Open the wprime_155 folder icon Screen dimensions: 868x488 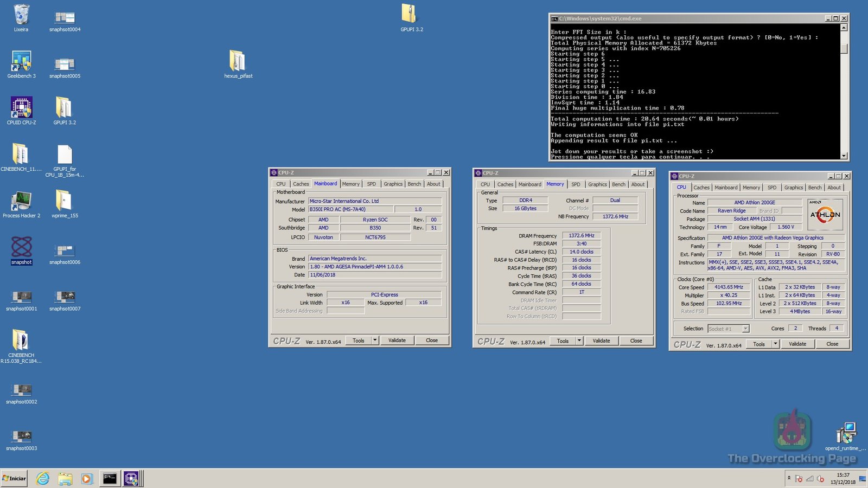(65, 202)
